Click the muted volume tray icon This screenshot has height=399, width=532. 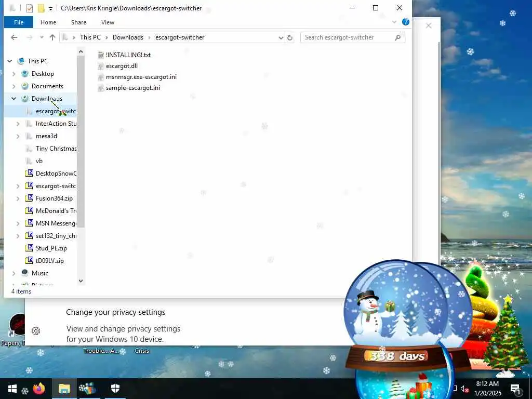pos(464,389)
